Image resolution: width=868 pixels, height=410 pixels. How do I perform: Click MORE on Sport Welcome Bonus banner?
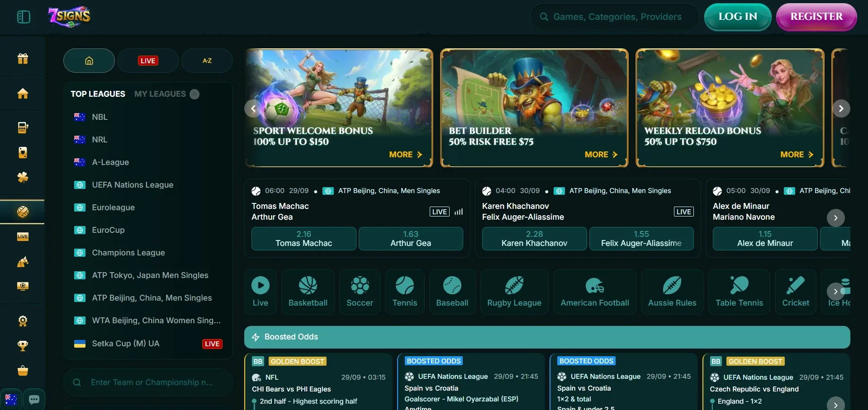(406, 155)
